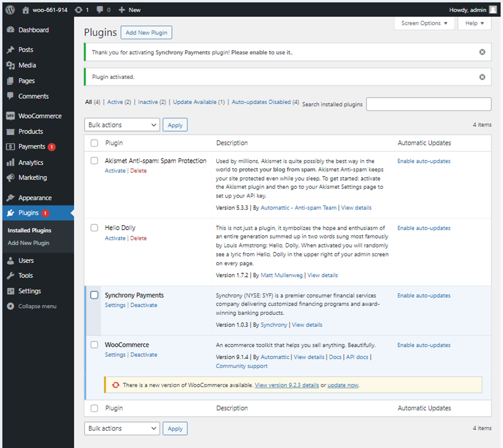Viewport: 503px width, 448px height.
Task: Dismiss the Synchrony Payments activation notice
Action: [x=482, y=52]
